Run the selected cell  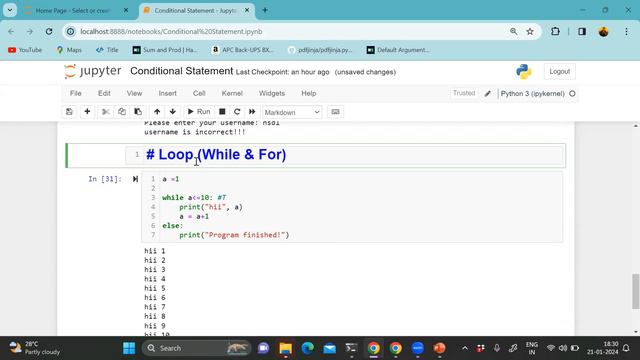[198, 112]
